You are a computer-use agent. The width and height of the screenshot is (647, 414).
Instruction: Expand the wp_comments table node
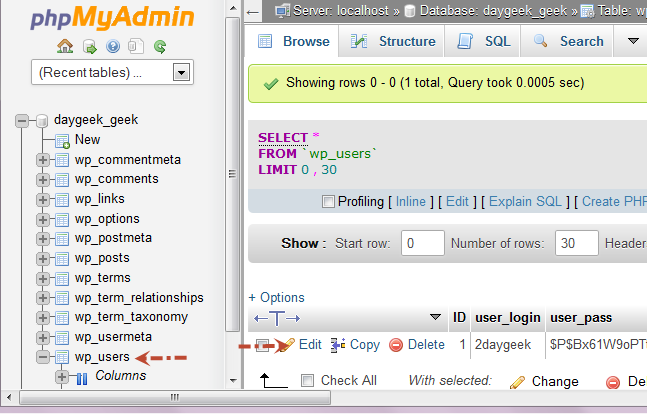point(43,180)
